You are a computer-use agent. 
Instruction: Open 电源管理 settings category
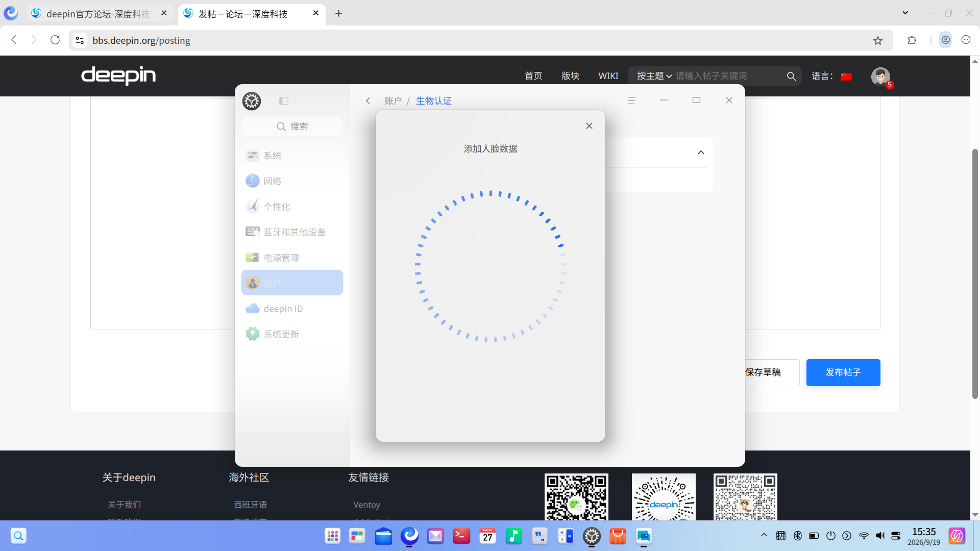point(292,257)
